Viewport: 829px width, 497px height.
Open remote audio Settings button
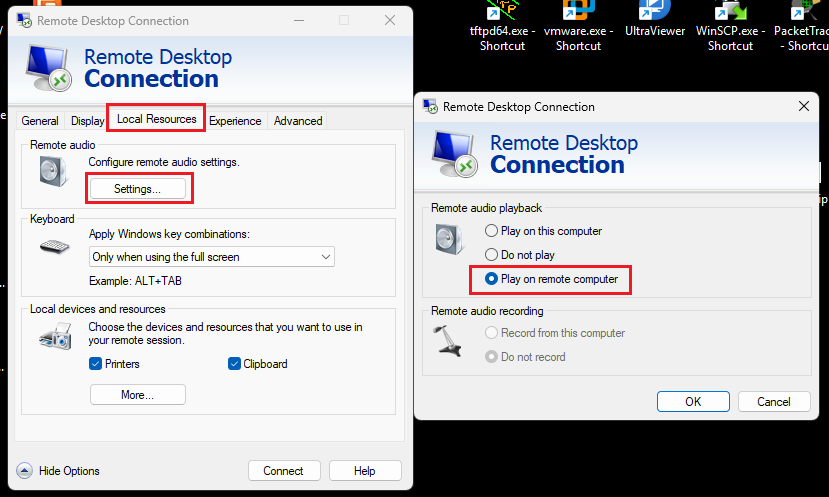pos(137,189)
